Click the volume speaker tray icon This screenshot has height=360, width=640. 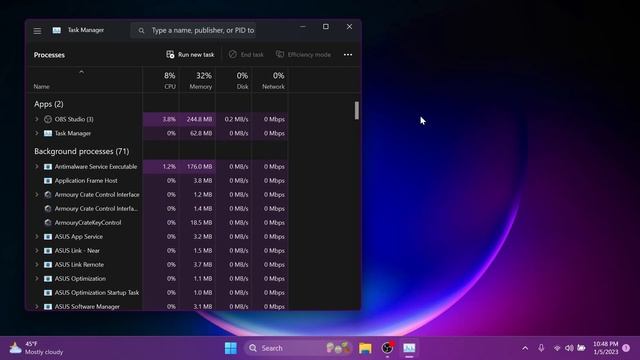pyautogui.click(x=569, y=348)
